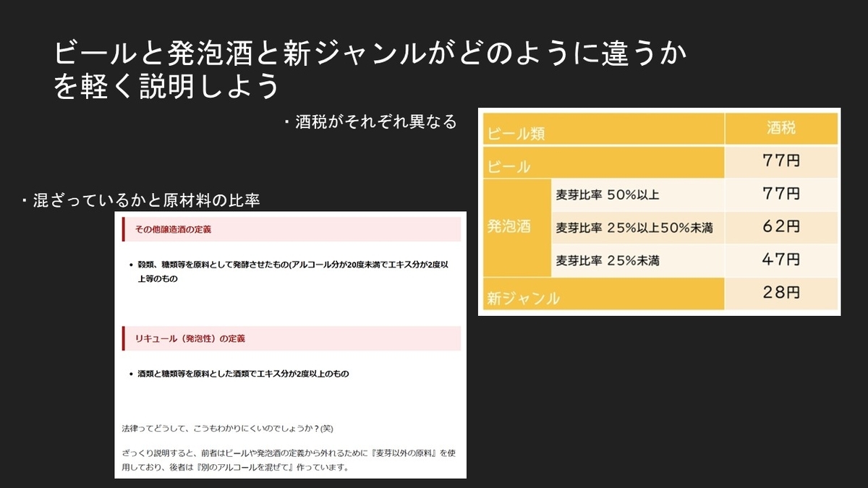The height and width of the screenshot is (488, 868).
Task: Click the 28円 tax value
Action: coord(782,293)
